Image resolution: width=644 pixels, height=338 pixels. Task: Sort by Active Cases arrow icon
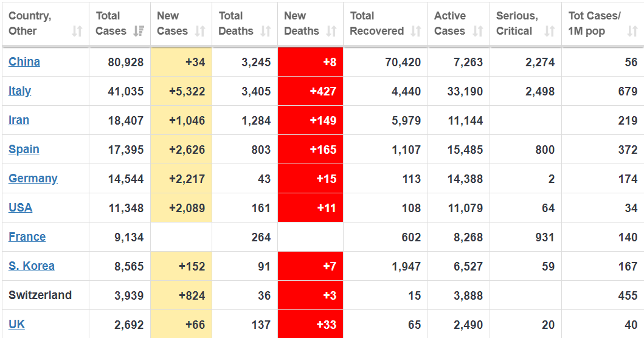(x=478, y=31)
